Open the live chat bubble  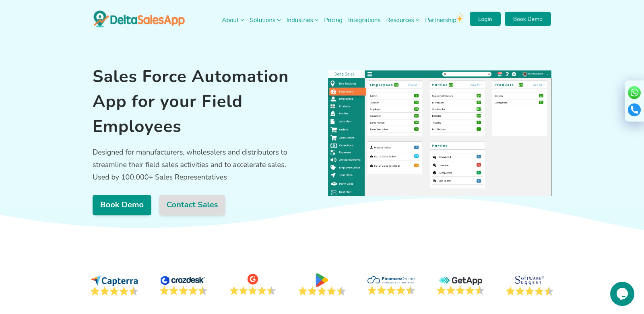point(622,294)
